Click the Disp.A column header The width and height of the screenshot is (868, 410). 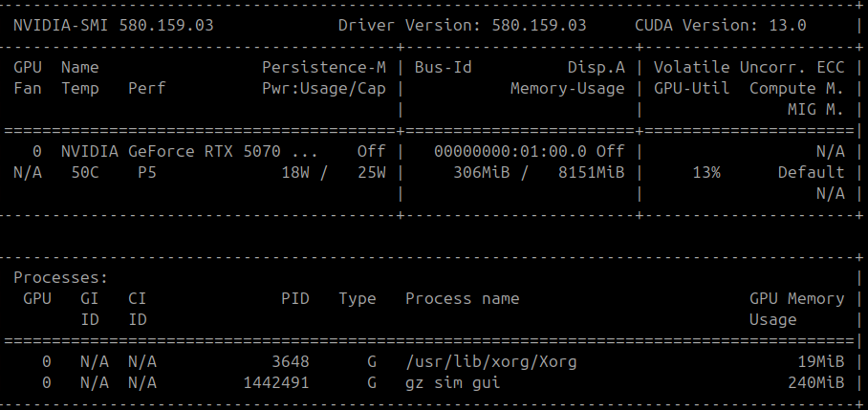point(597,68)
